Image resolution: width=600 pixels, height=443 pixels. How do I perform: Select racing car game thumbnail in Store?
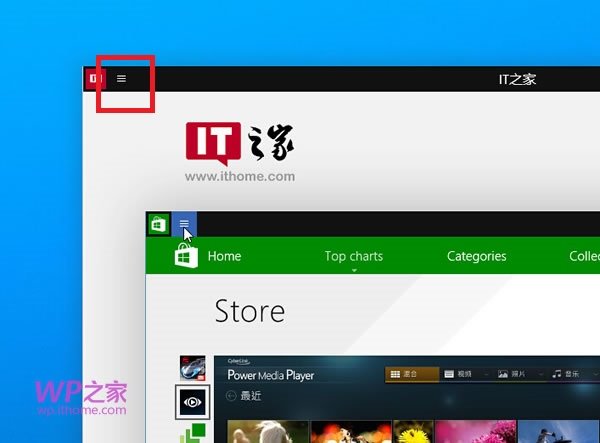click(193, 368)
